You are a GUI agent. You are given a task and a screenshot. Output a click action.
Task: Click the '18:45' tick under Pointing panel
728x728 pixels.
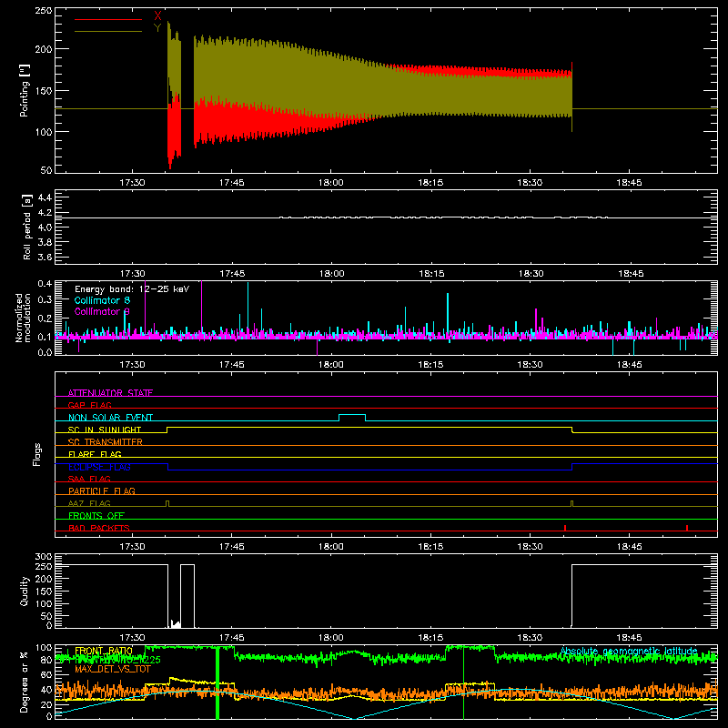tap(629, 183)
